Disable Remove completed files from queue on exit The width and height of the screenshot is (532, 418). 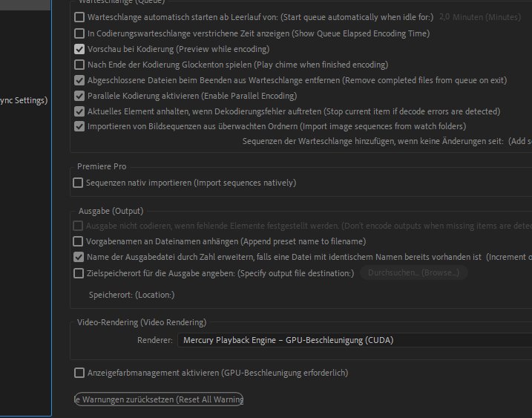(79, 80)
